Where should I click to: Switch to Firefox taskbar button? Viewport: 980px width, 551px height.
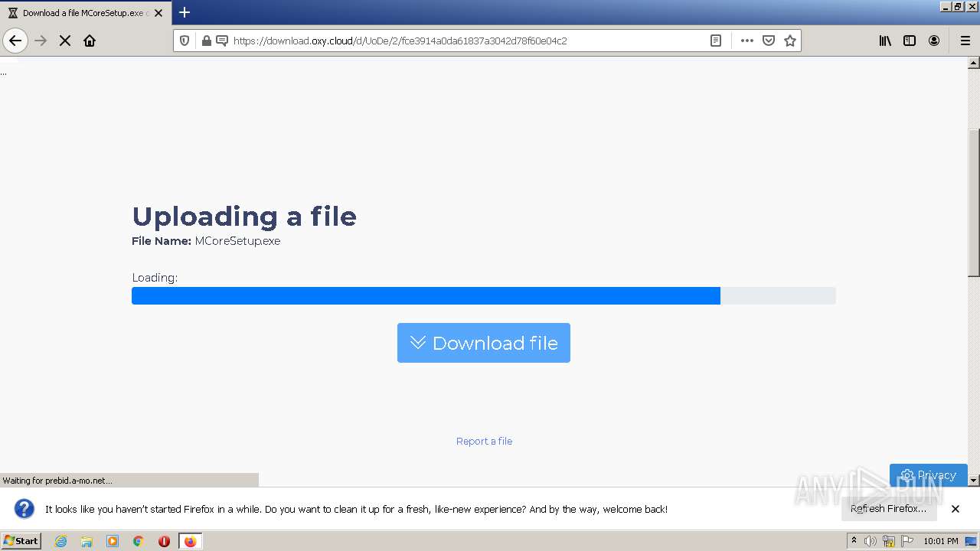tap(190, 541)
